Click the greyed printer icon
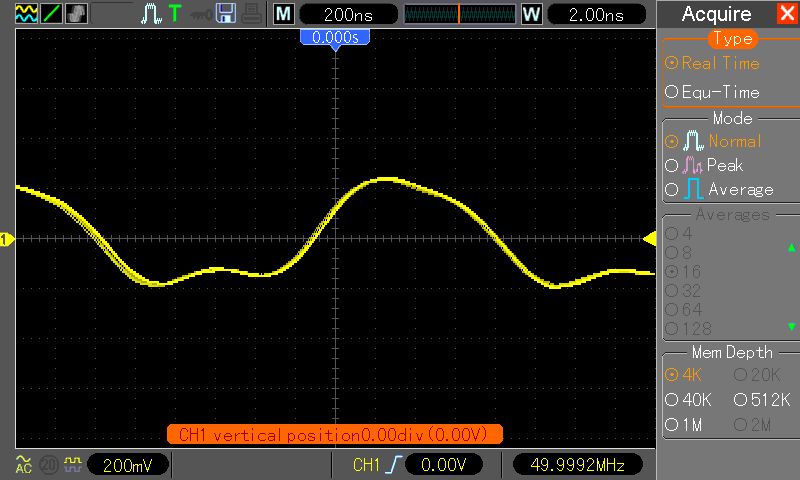The height and width of the screenshot is (480, 800). tap(252, 14)
